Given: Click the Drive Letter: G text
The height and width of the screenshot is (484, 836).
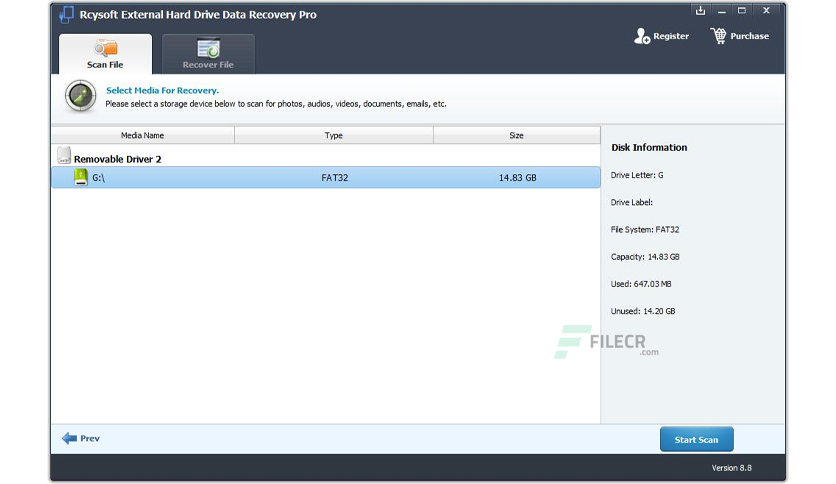Looking at the screenshot, I should (x=637, y=175).
